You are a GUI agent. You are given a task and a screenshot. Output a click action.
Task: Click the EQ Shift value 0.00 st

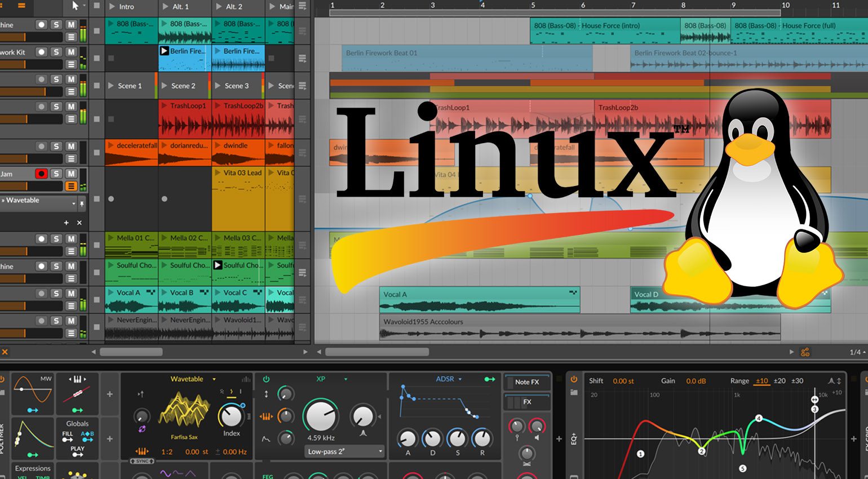(x=623, y=381)
